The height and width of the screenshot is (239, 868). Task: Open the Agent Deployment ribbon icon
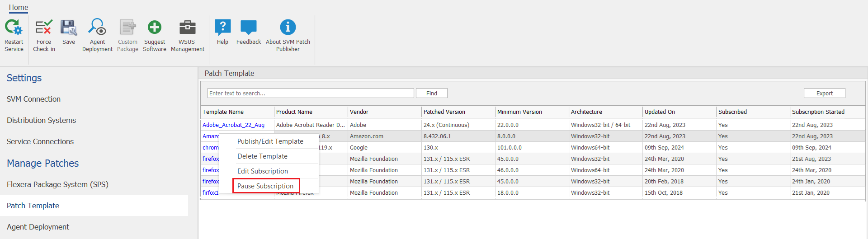pos(97,28)
